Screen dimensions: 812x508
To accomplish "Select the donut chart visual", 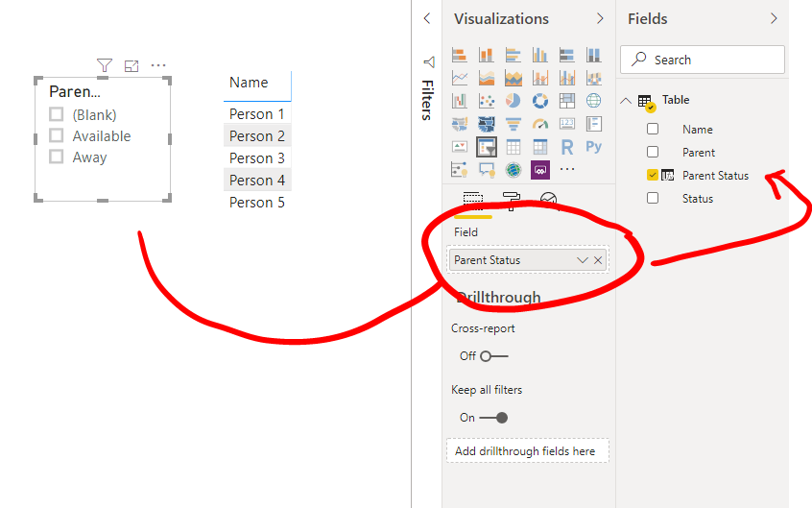I will click(540, 101).
